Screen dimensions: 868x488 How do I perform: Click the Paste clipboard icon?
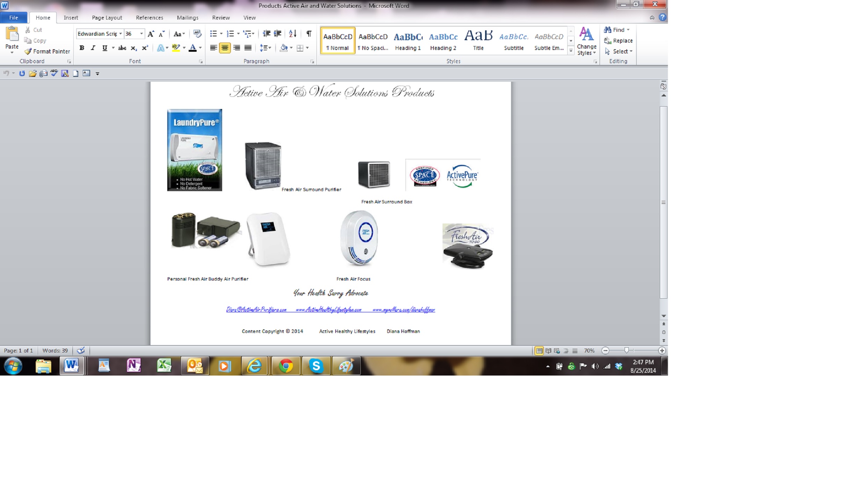12,35
